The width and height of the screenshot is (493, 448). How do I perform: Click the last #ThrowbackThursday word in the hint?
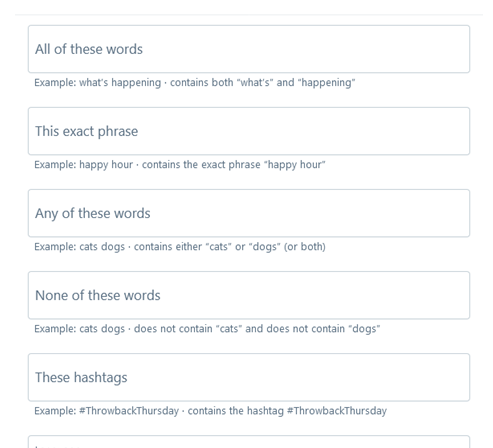[x=337, y=411]
